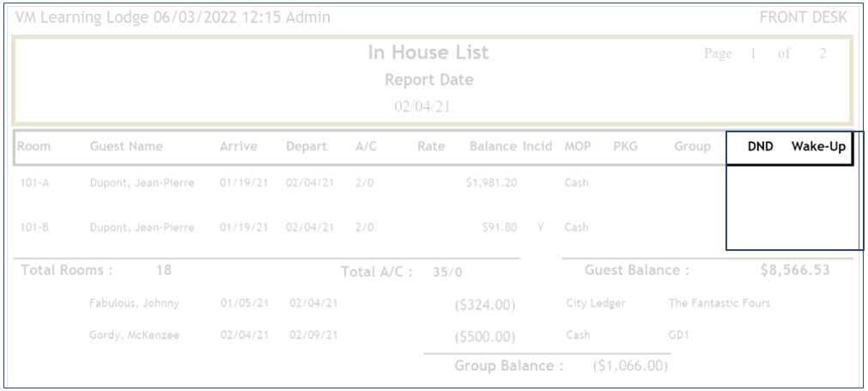Click the Wake-Up column header
868x391 pixels.
coord(818,146)
